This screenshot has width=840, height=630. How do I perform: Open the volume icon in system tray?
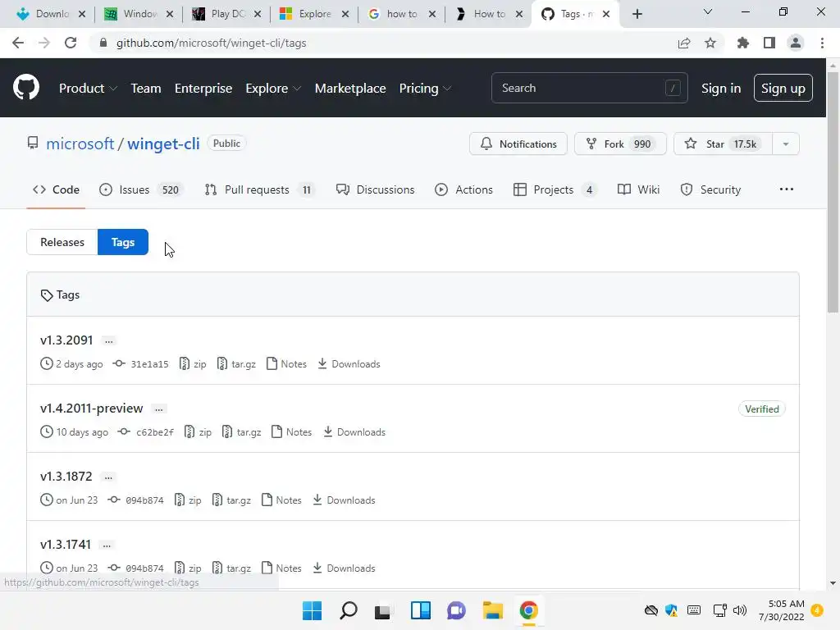pos(740,610)
